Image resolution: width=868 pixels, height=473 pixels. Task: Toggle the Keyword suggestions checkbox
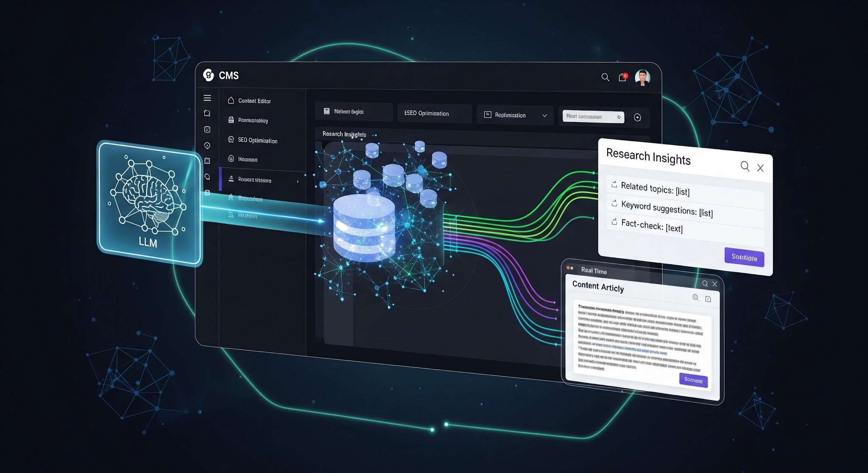pyautogui.click(x=614, y=204)
